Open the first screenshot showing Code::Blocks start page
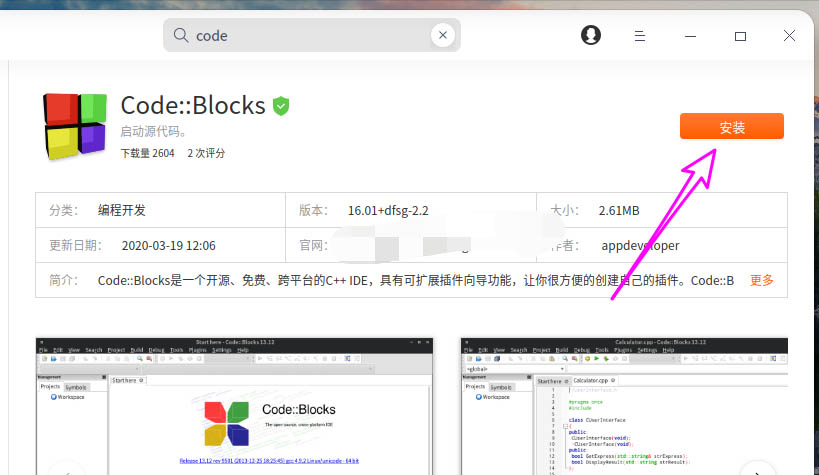Screen dimensions: 819x475 pyautogui.click(x=235, y=406)
